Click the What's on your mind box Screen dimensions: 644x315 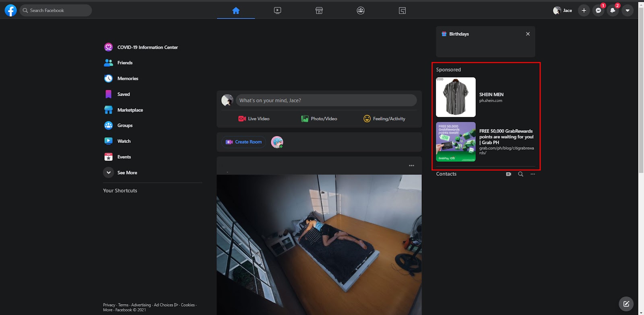click(x=326, y=101)
